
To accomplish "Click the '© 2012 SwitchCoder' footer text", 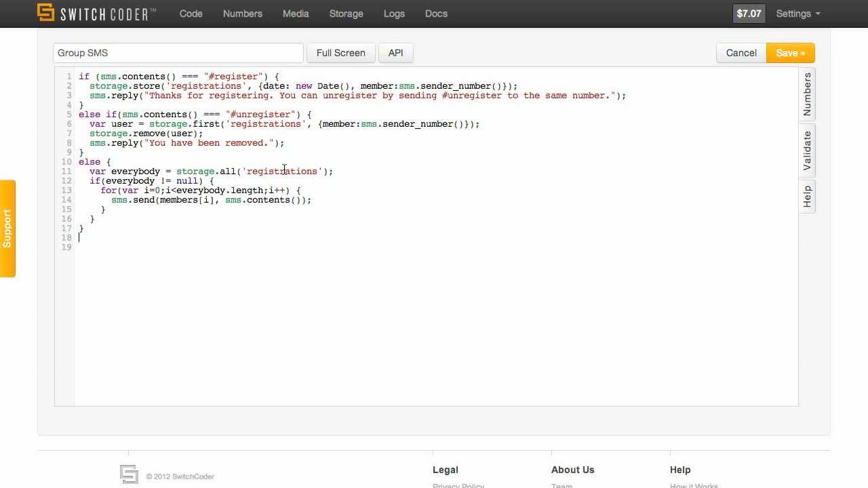I will click(180, 476).
